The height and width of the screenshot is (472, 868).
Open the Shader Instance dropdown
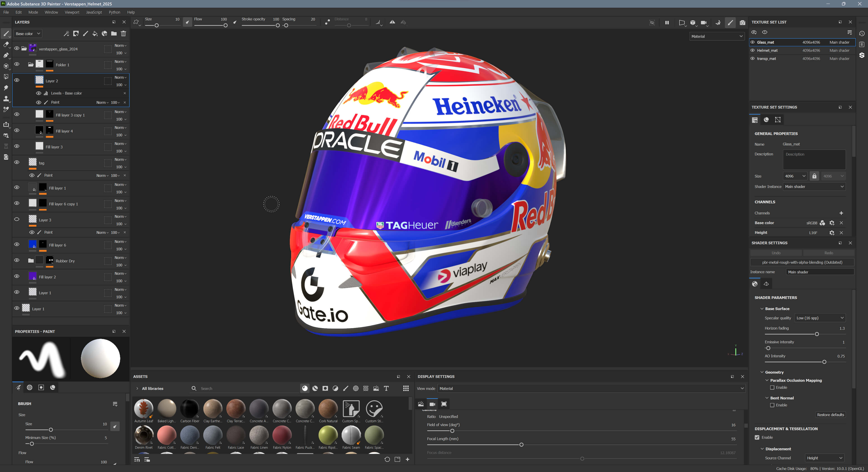(814, 186)
